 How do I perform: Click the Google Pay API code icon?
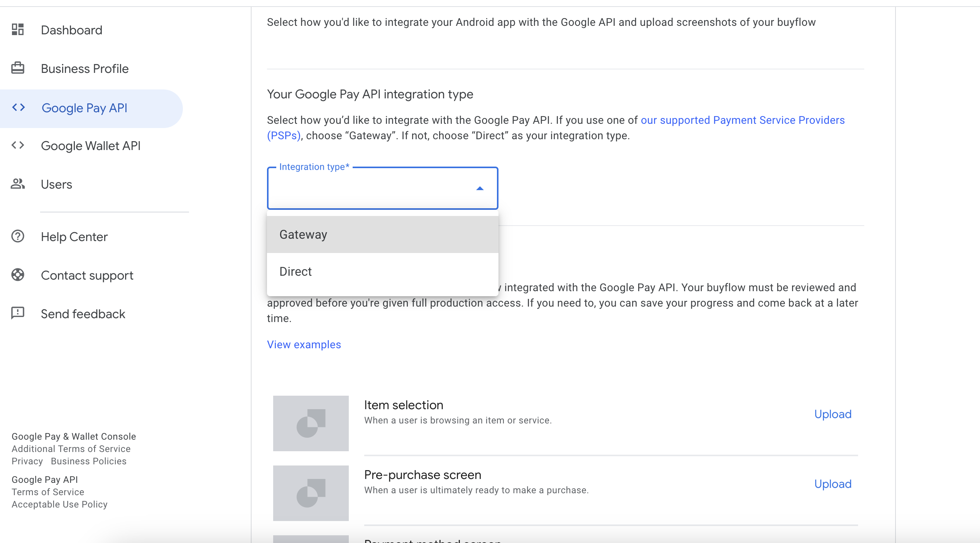click(19, 108)
